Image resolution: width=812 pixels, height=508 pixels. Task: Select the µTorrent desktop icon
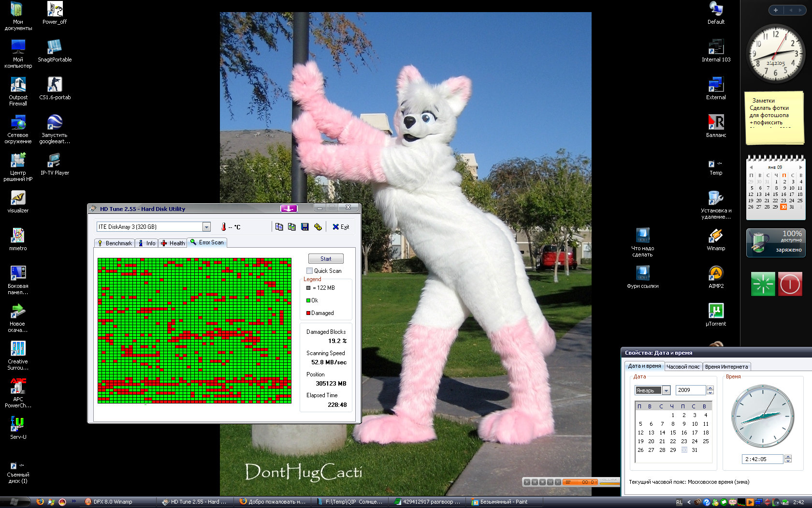click(x=716, y=315)
